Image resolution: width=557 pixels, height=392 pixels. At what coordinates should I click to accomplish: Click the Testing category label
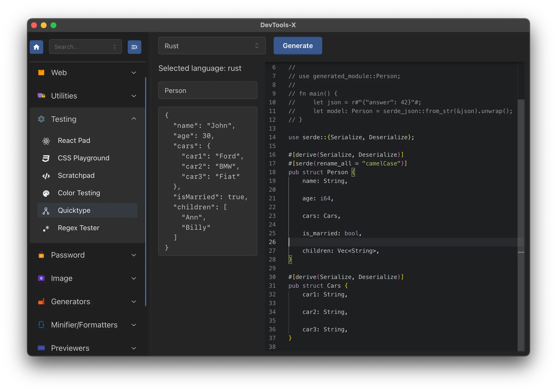[64, 119]
